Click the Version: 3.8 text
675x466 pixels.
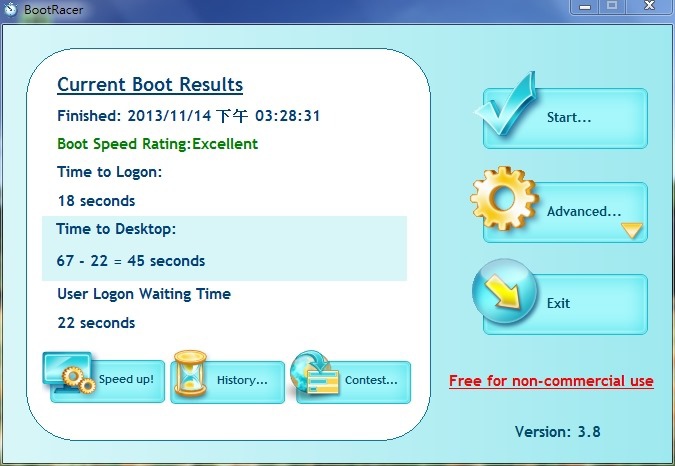click(x=557, y=432)
